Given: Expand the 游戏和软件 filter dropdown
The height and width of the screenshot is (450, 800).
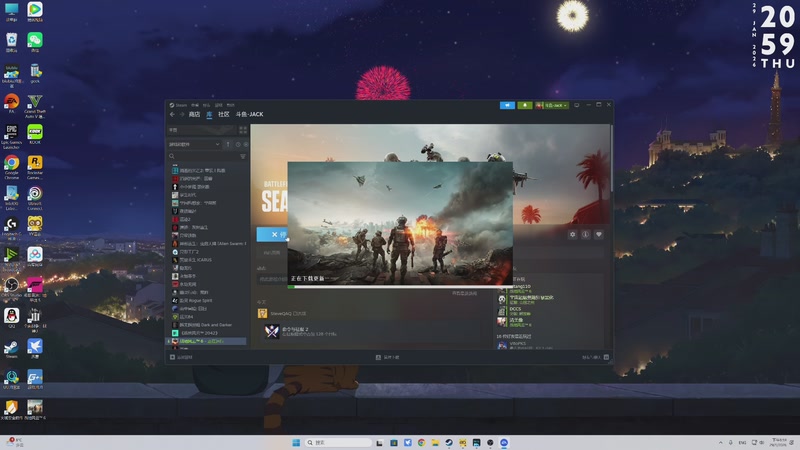Looking at the screenshot, I should pyautogui.click(x=194, y=144).
